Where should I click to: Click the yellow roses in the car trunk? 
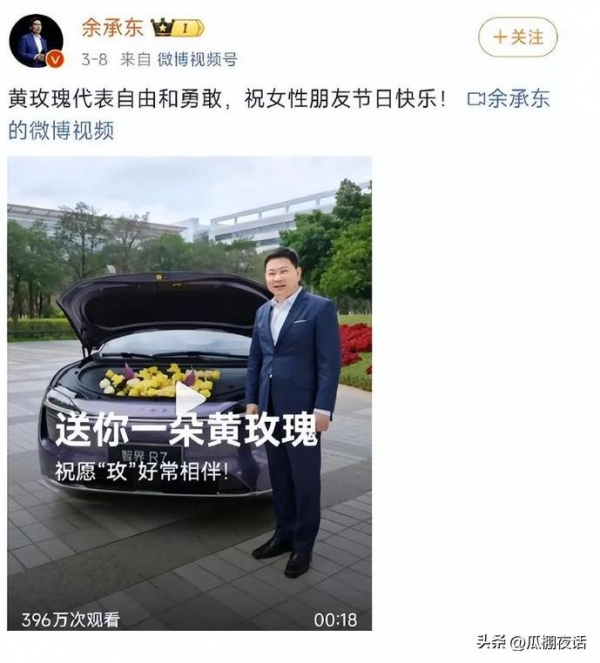[x=160, y=381]
